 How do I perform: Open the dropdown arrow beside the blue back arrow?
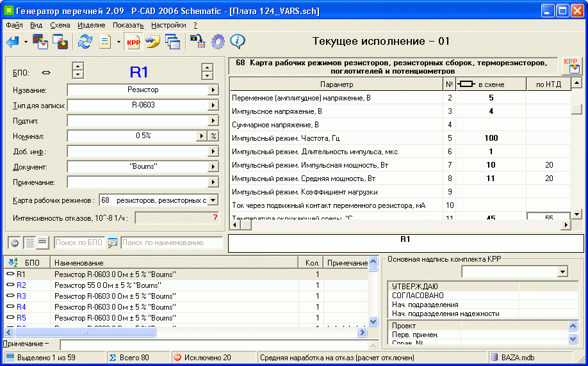(x=26, y=42)
